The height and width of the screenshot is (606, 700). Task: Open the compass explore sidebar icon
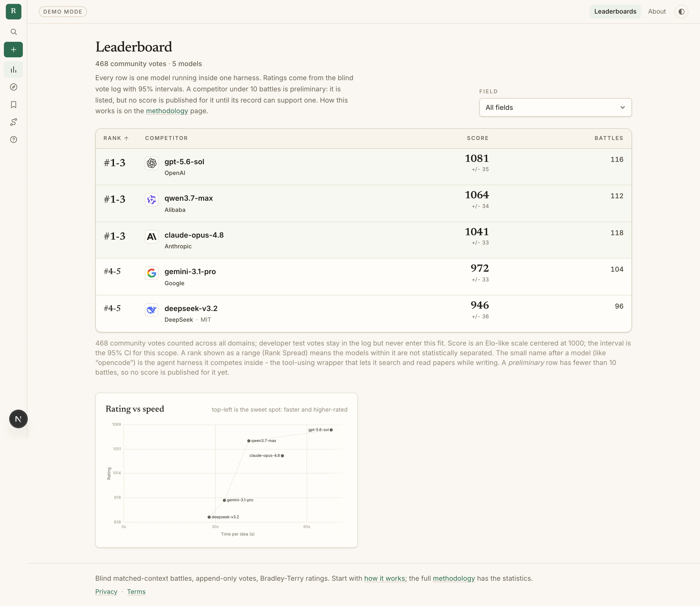[x=14, y=87]
